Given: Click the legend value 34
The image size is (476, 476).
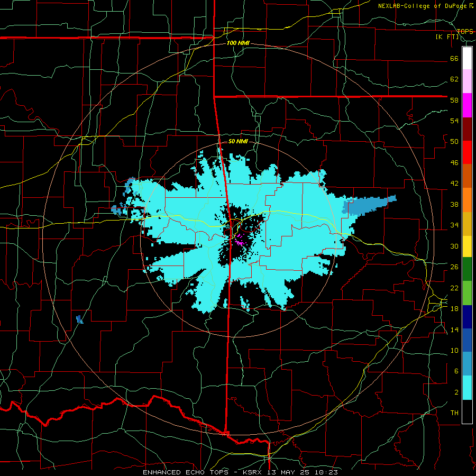Looking at the screenshot, I should tap(454, 225).
